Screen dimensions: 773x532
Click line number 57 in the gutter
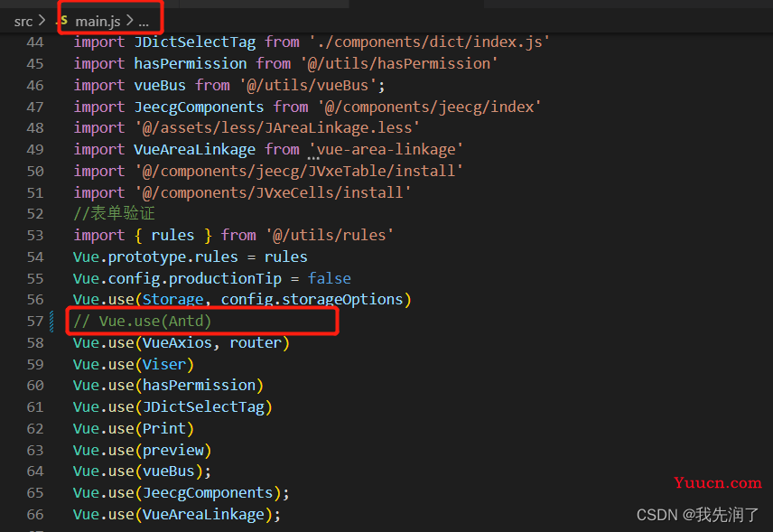[35, 322]
